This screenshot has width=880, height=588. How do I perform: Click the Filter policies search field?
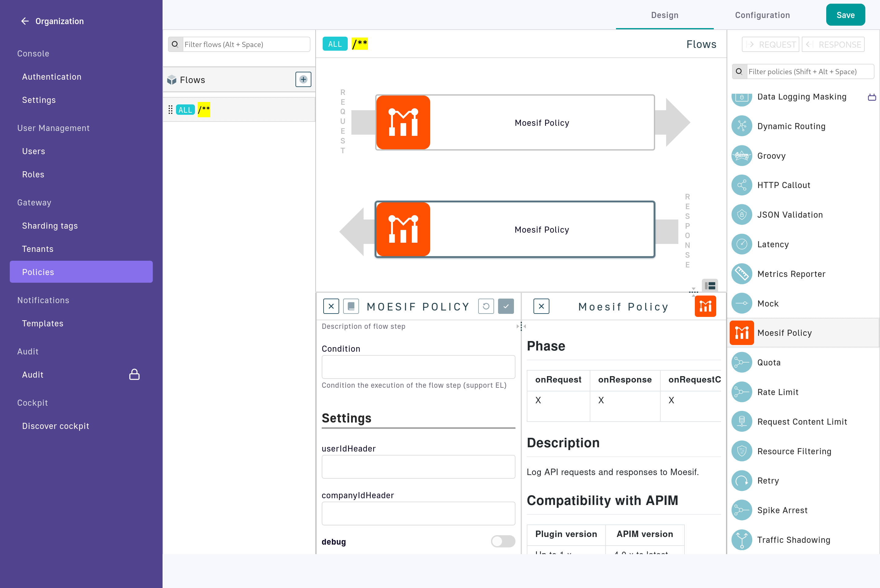click(810, 71)
